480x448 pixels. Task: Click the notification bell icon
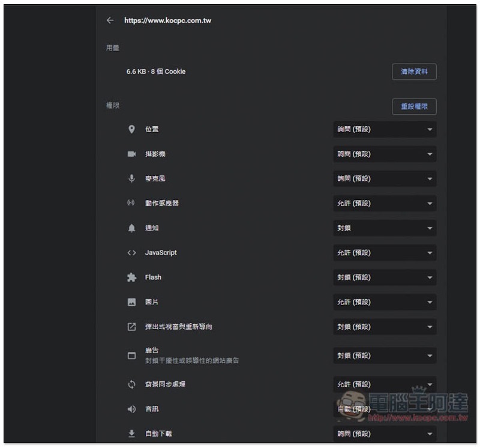point(131,228)
